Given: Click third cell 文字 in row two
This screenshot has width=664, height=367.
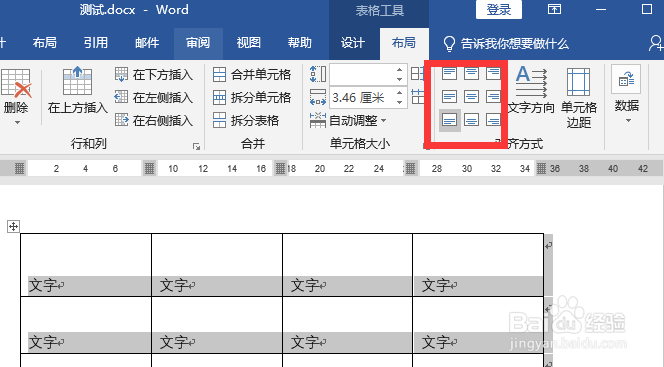Looking at the screenshot, I should click(x=304, y=342).
